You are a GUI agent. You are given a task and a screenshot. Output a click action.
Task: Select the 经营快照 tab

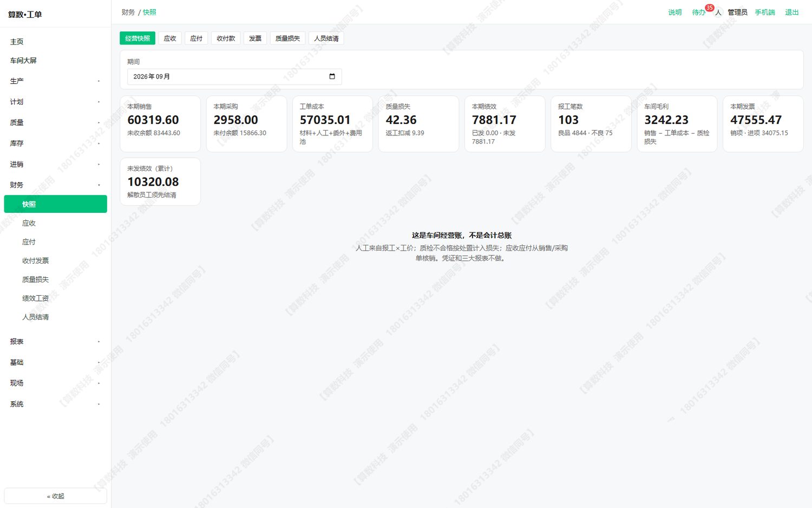coord(137,38)
